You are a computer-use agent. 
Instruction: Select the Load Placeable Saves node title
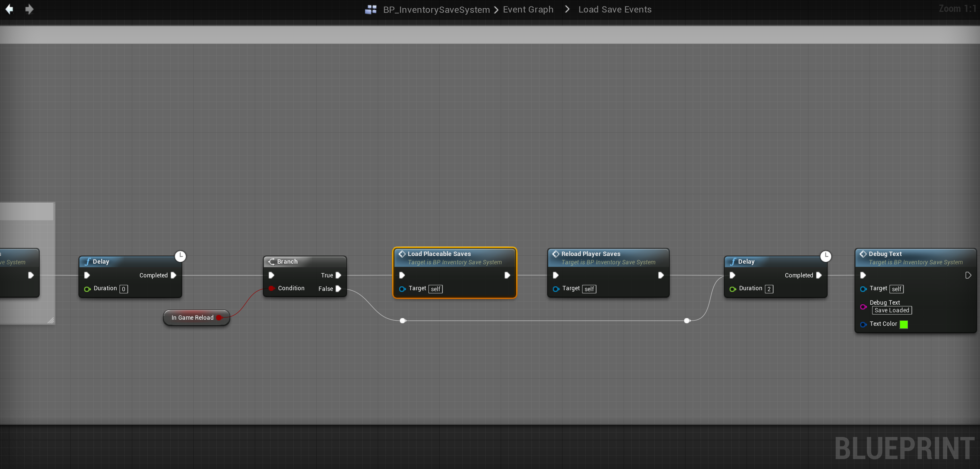click(x=439, y=254)
